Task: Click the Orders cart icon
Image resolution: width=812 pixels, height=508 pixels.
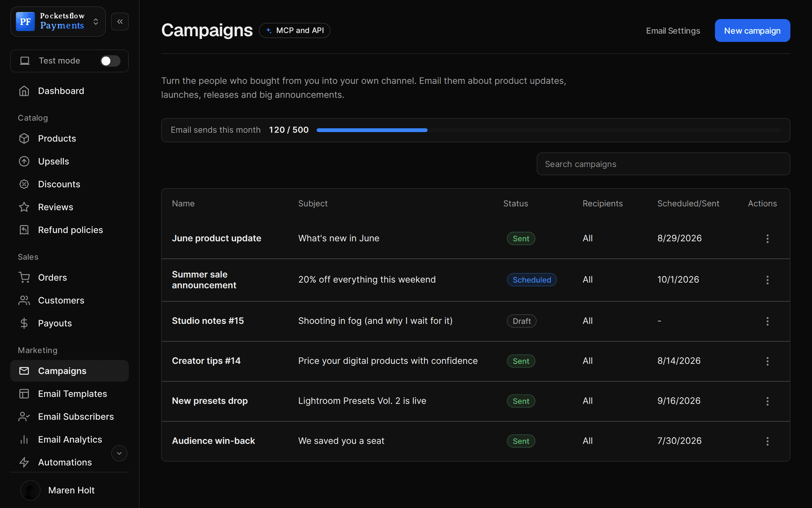Action: (x=24, y=277)
